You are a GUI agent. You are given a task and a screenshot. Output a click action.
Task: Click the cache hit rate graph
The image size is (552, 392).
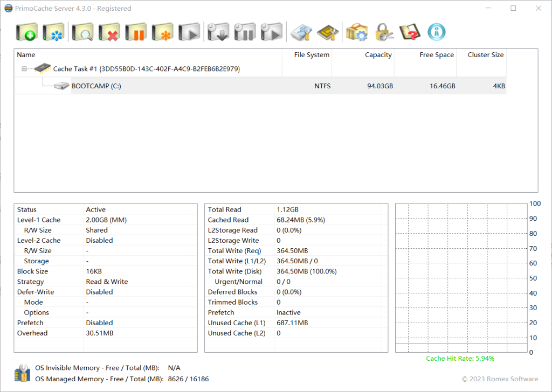pyautogui.click(x=461, y=278)
